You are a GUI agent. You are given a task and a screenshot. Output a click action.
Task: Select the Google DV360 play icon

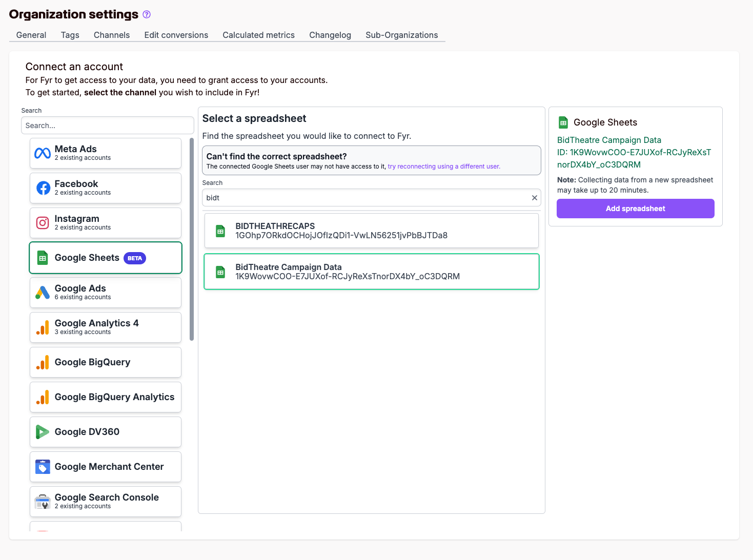[43, 432]
